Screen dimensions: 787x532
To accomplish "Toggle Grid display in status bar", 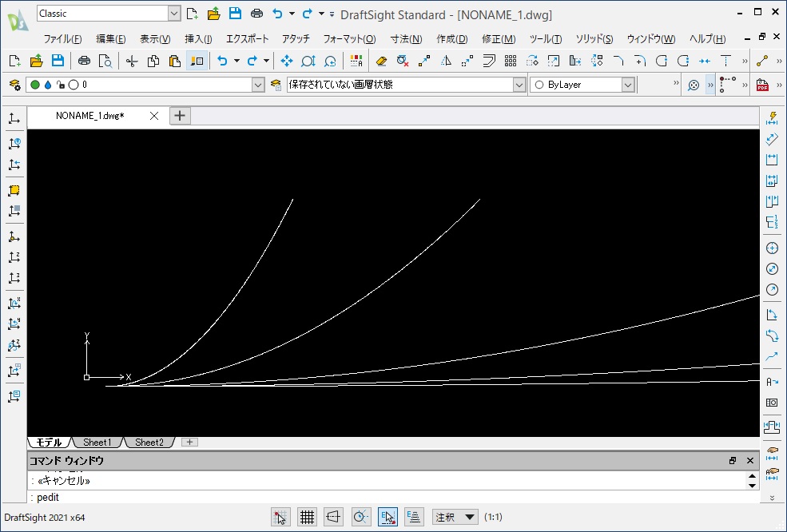I will (x=307, y=517).
